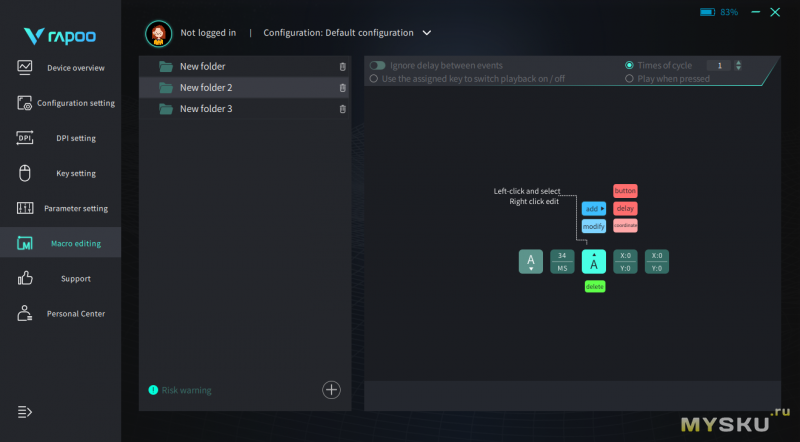Enable assigned key to switch playback option
Viewport: 800px width, 442px height.
pos(374,78)
